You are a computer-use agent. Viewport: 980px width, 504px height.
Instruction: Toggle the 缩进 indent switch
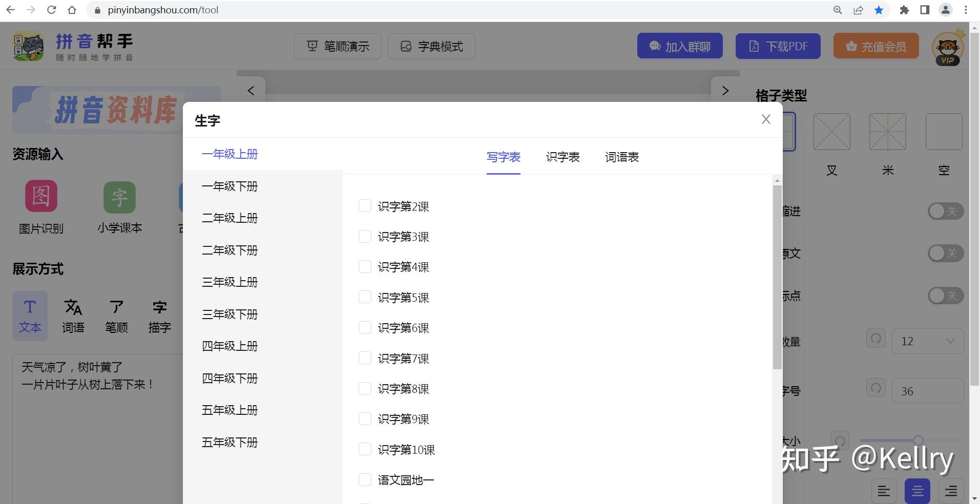[x=946, y=211]
